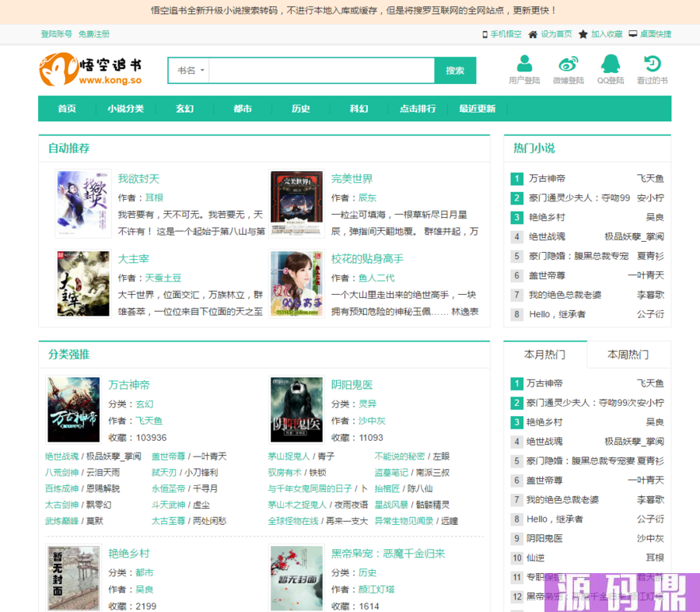700x612 pixels.
Task: Open the 首页 navigation item
Action: (67, 108)
